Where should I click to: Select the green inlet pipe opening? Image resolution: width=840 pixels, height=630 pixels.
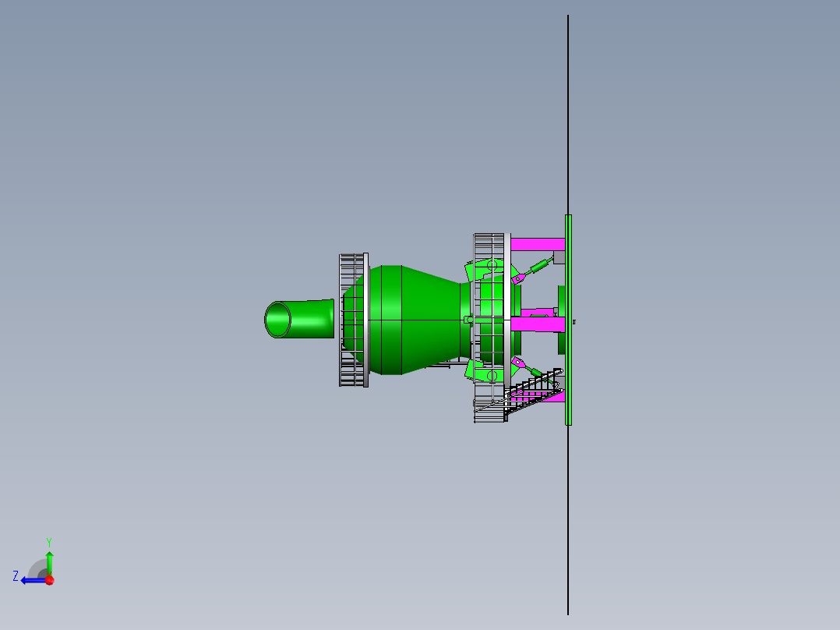coord(277,320)
